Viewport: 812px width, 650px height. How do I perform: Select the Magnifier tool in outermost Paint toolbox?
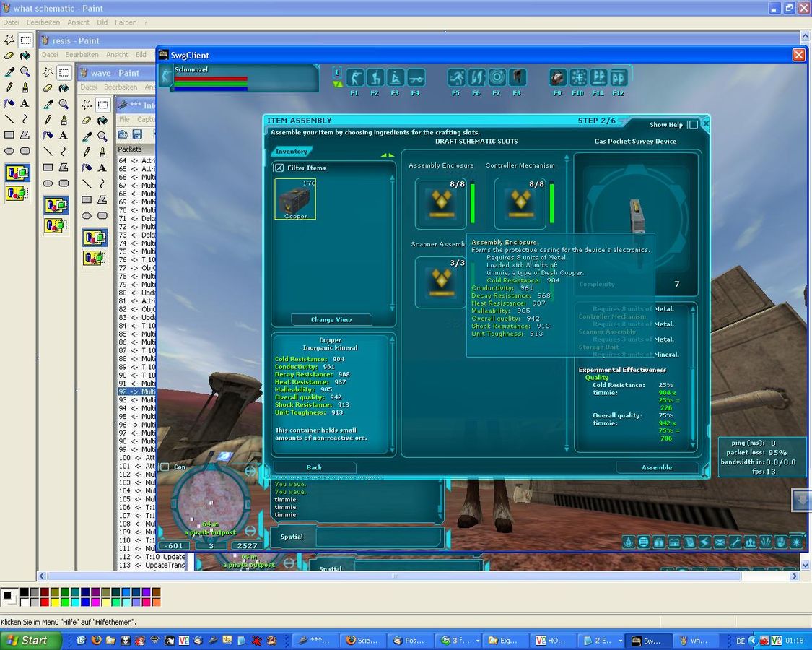pyautogui.click(x=25, y=71)
